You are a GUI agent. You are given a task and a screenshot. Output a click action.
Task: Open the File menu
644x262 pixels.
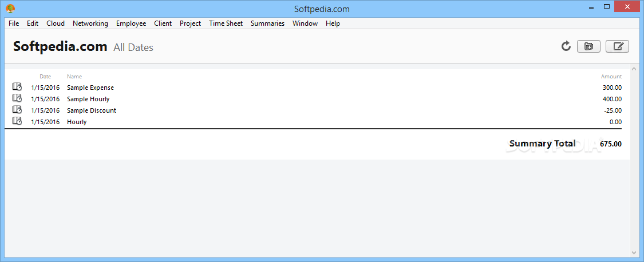(14, 23)
